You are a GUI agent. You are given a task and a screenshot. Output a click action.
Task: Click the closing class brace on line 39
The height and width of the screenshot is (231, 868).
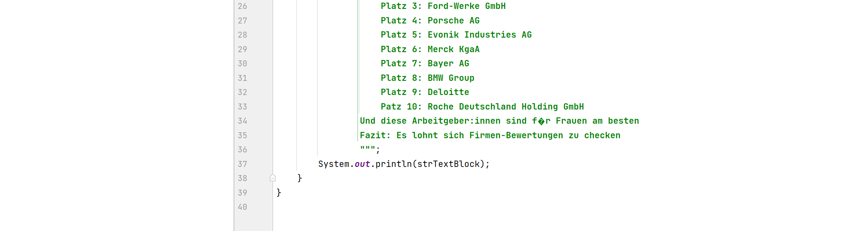279,193
